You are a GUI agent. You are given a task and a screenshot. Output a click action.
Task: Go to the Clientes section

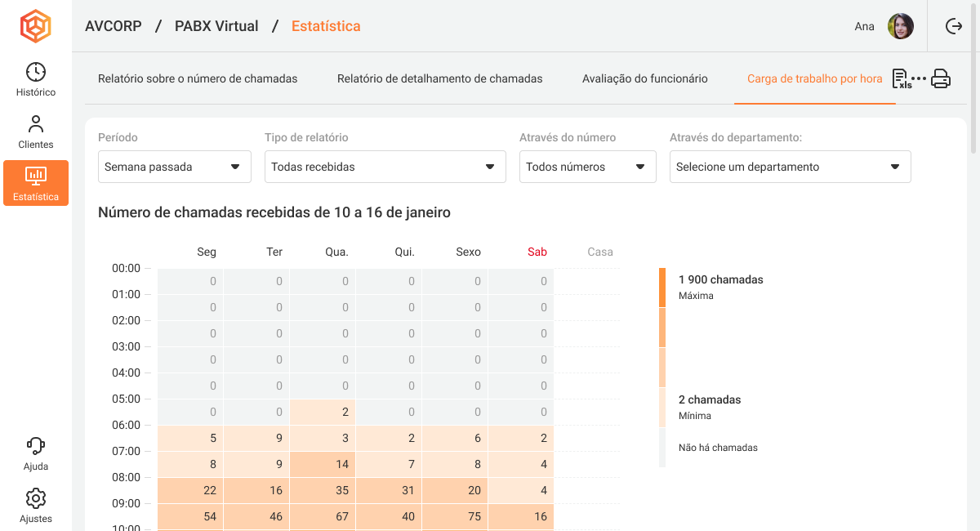pos(36,132)
